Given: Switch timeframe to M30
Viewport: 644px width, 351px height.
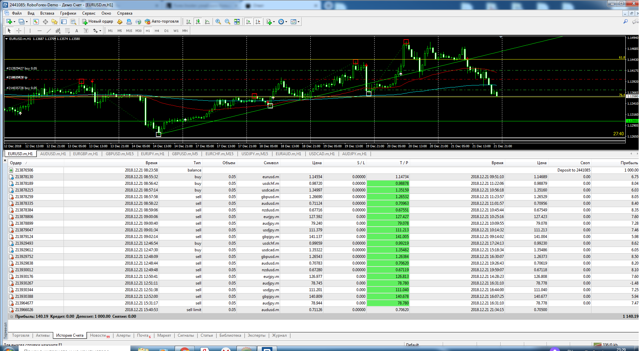Looking at the screenshot, I should pos(138,31).
